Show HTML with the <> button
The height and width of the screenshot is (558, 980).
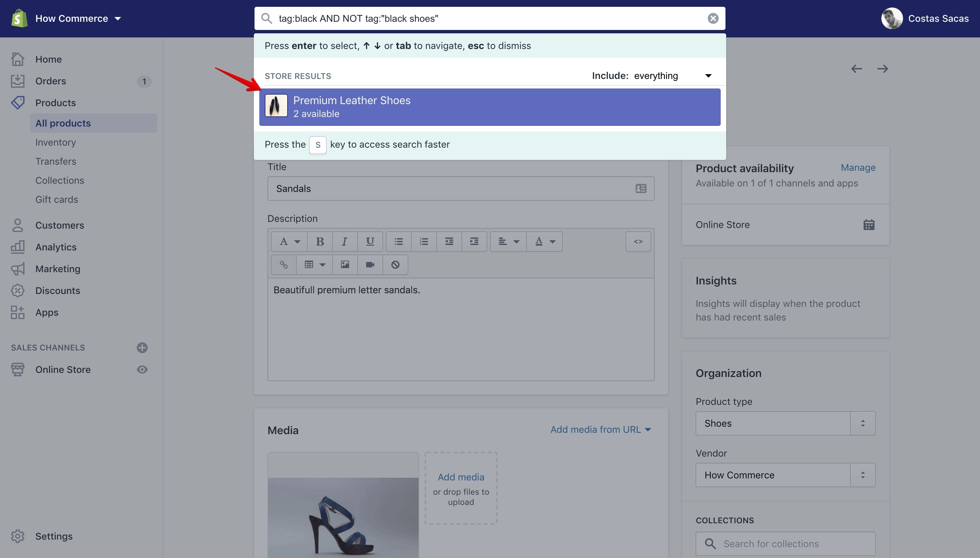[638, 242]
